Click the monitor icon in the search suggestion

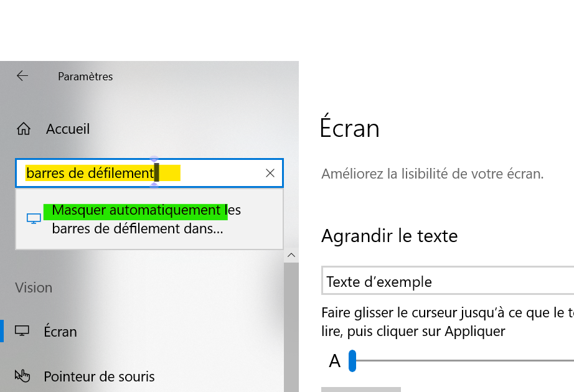click(34, 218)
